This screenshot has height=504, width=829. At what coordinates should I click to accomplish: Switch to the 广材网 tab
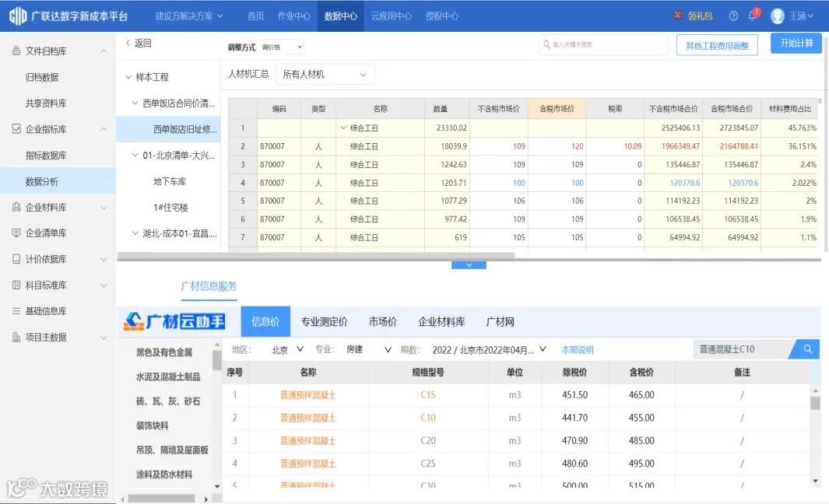(x=500, y=321)
